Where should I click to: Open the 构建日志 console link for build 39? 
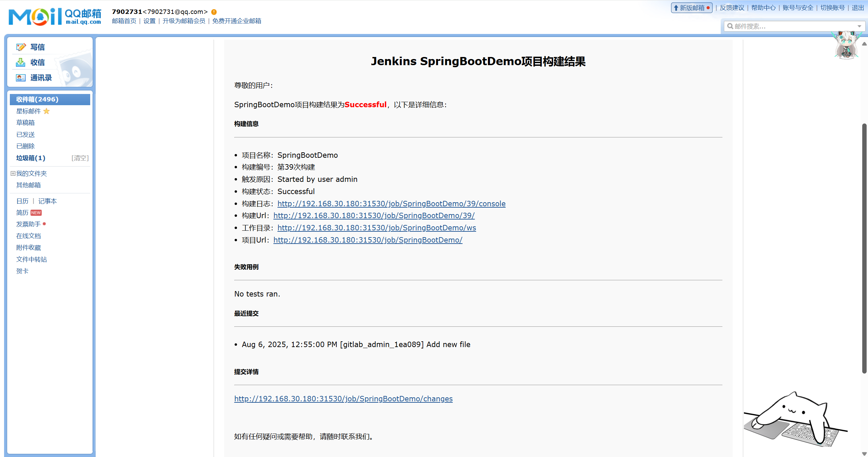point(391,204)
